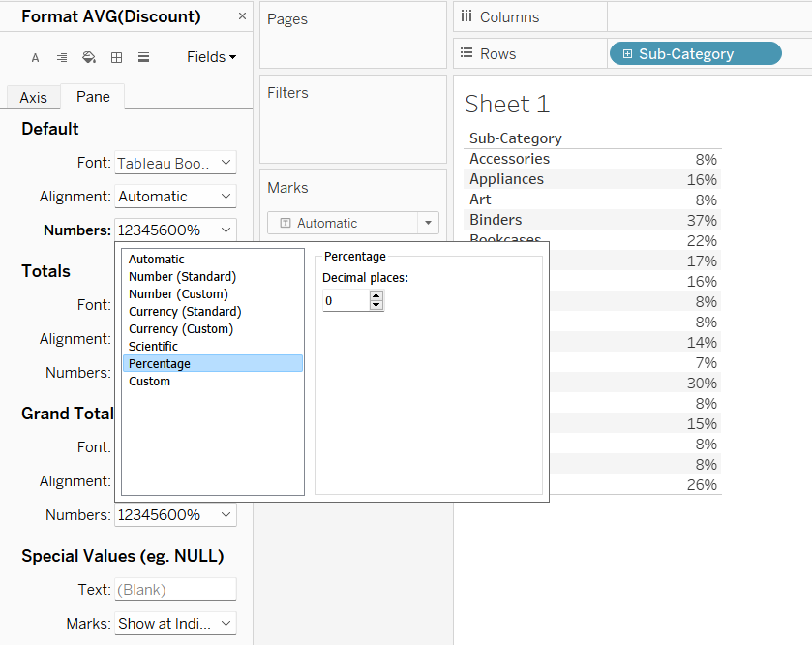This screenshot has width=812, height=645.
Task: Open the Borders formatting icon
Action: click(x=116, y=58)
